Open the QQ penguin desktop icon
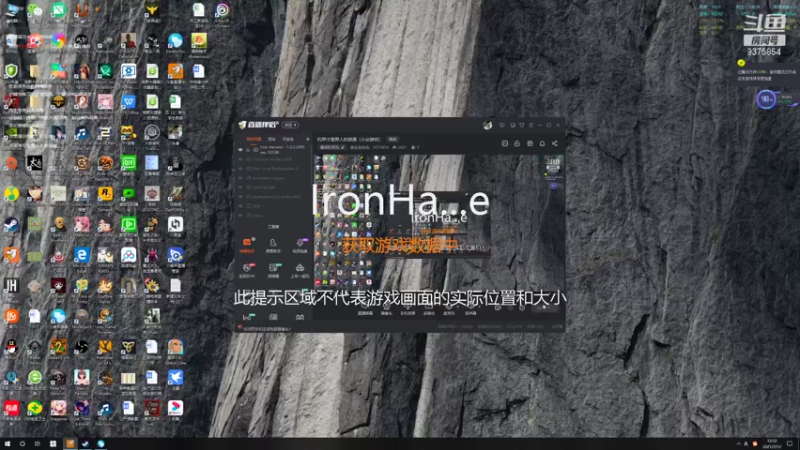This screenshot has height=450, width=800. [x=11, y=347]
